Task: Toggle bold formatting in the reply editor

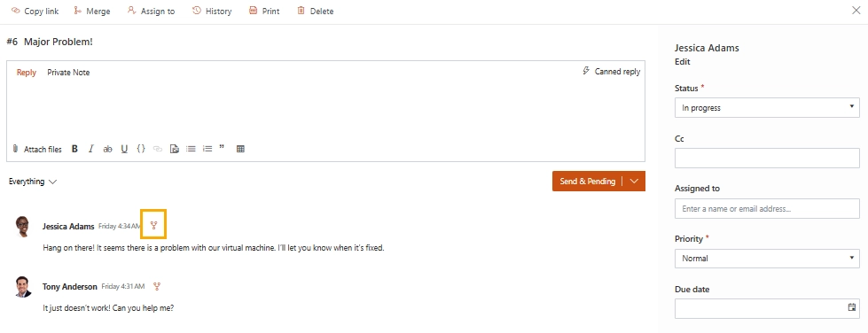Action: (x=74, y=149)
